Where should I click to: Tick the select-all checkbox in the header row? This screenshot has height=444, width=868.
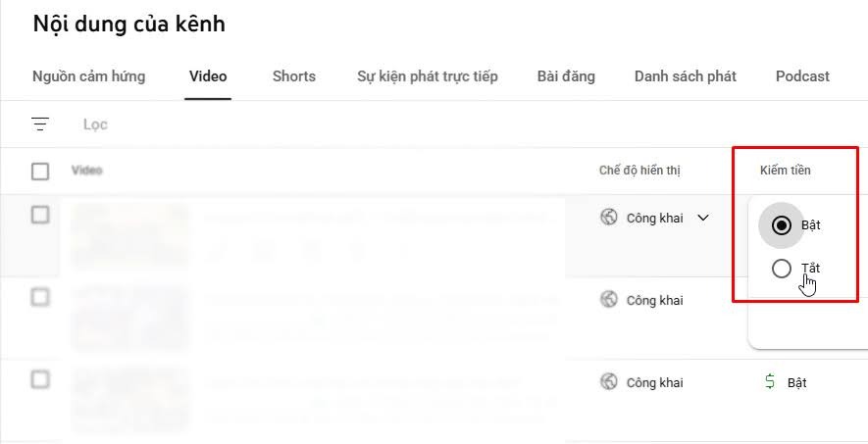coord(40,172)
